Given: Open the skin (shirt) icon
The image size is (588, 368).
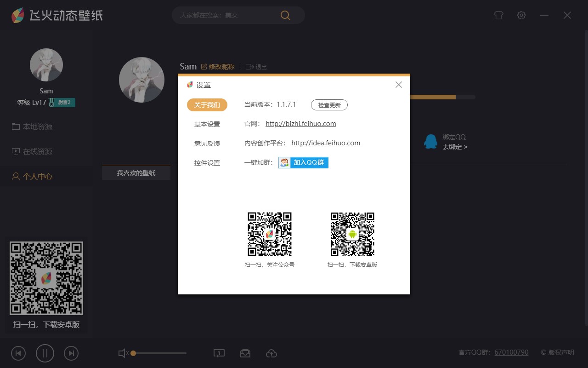Looking at the screenshot, I should point(498,15).
